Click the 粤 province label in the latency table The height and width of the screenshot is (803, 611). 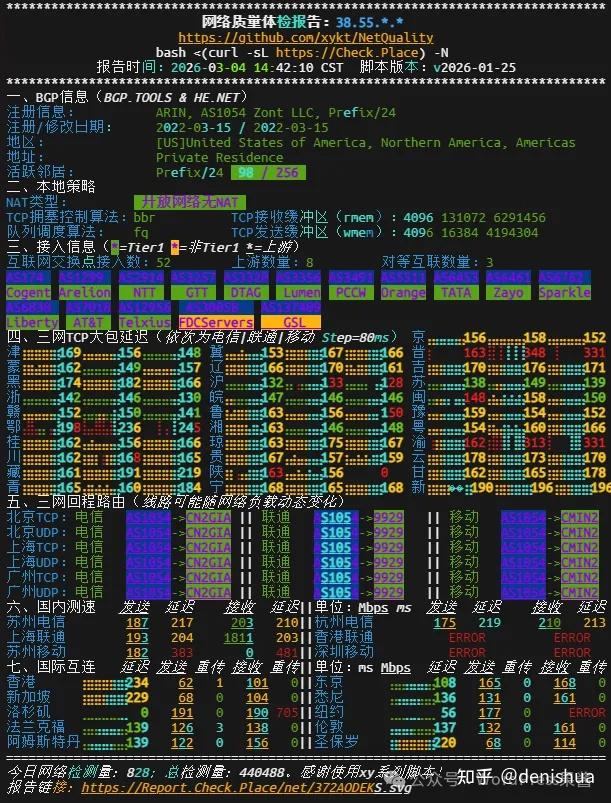(418, 427)
